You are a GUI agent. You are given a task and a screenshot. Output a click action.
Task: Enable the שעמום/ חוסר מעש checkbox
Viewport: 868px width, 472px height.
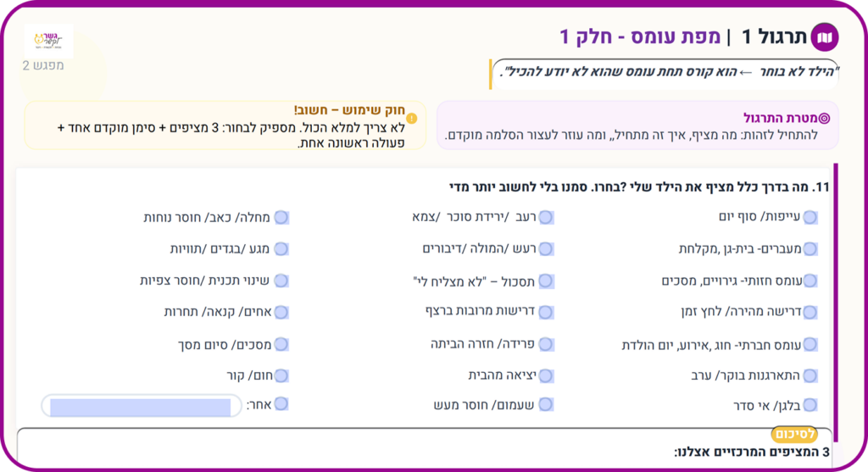point(546,405)
